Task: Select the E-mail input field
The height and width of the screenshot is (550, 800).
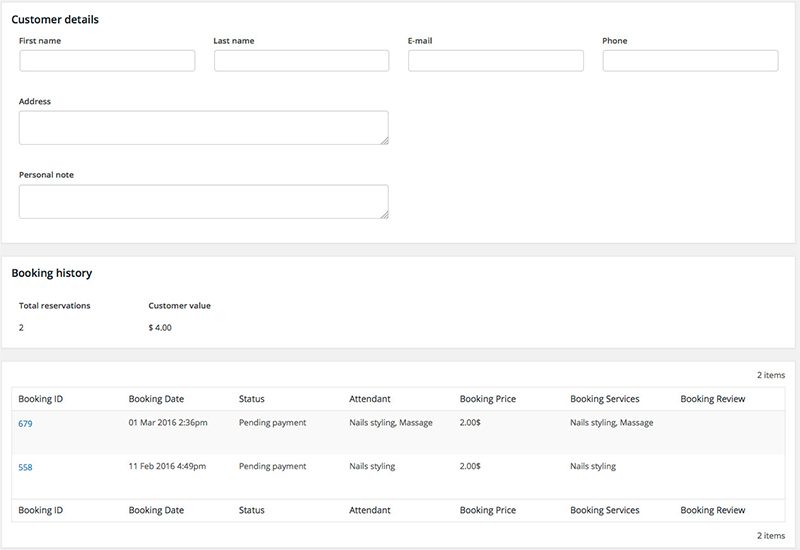Action: point(495,61)
